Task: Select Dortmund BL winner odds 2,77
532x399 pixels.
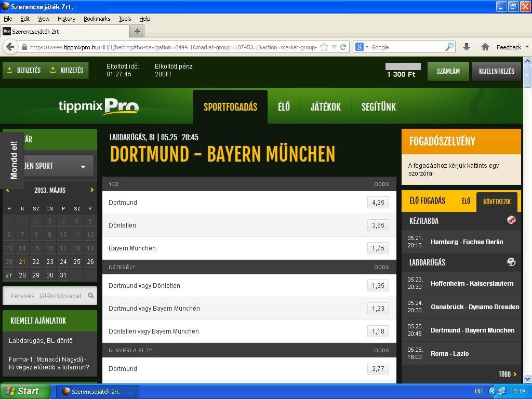Action: [x=378, y=369]
